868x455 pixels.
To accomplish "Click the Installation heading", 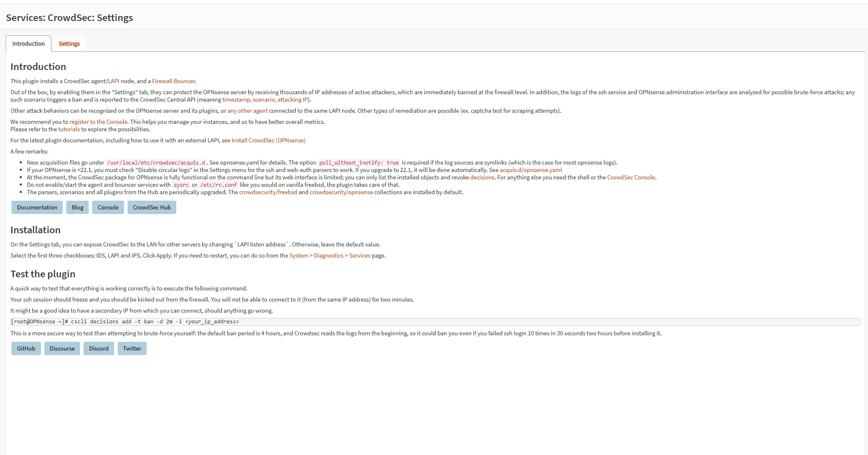I will click(x=35, y=230).
